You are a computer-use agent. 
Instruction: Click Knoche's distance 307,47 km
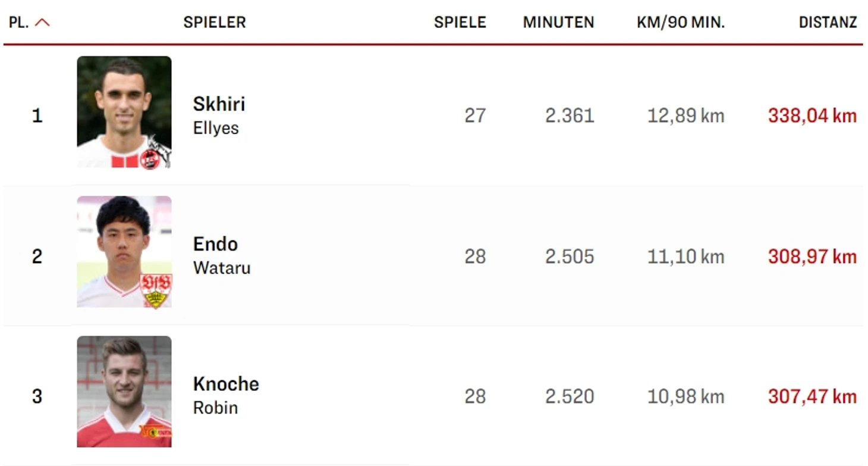click(812, 396)
